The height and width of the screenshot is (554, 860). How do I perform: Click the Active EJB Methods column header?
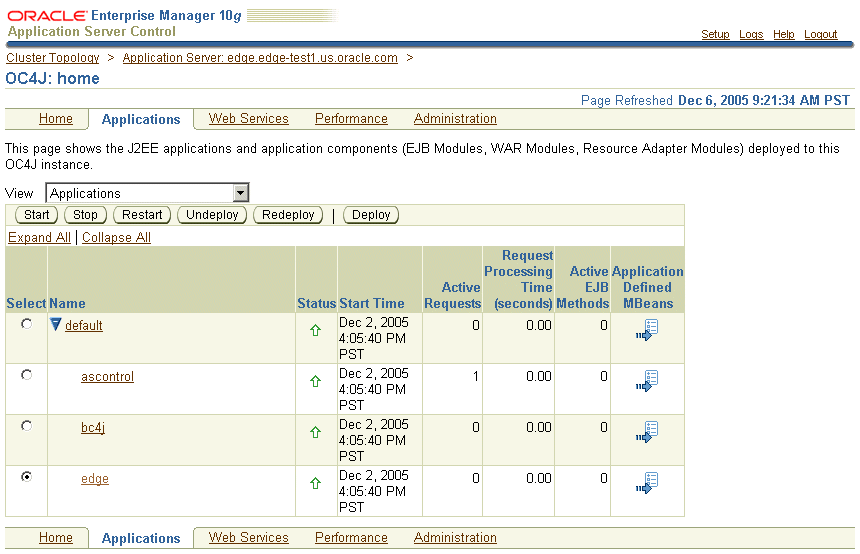(x=582, y=287)
